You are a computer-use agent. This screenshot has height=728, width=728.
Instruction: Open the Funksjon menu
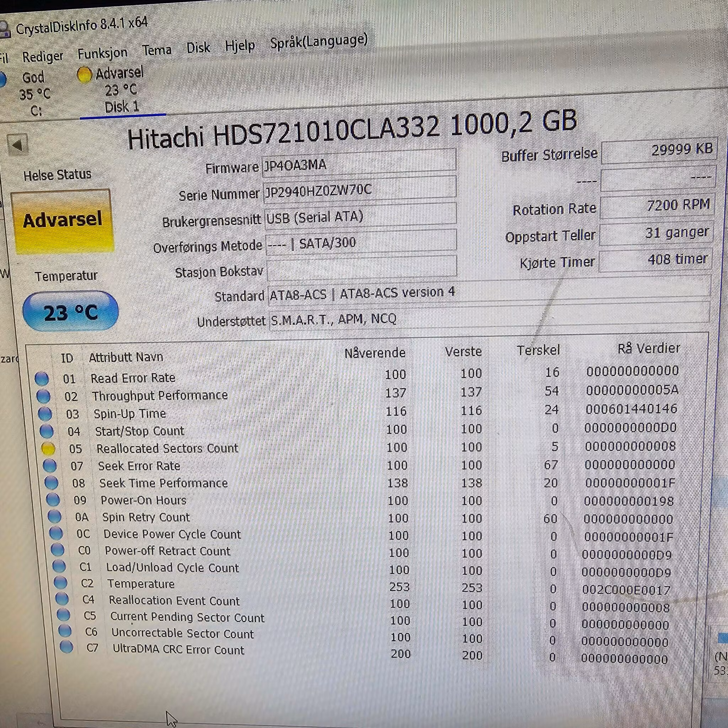tap(102, 53)
